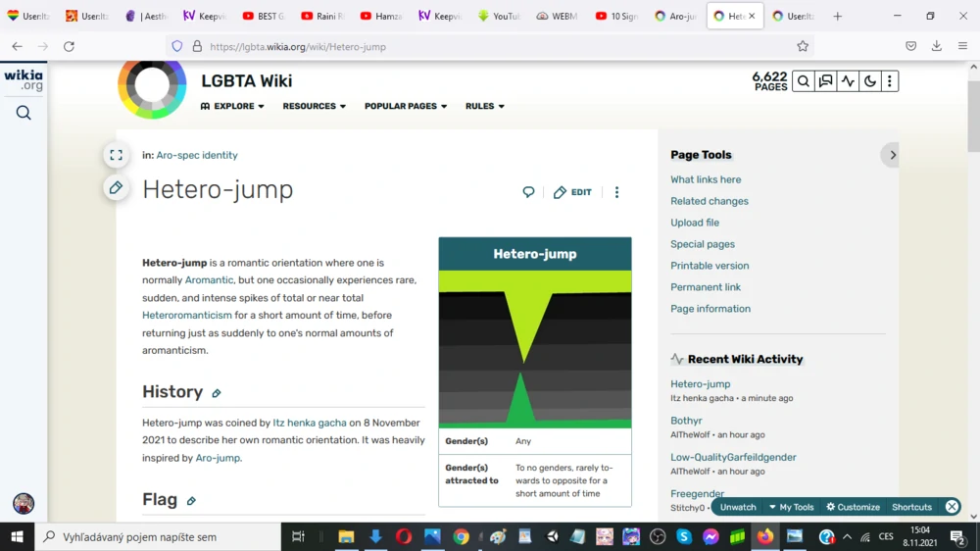Screen dimensions: 980x551
Task: Click the floating pencil edit icon
Action: 117,187
